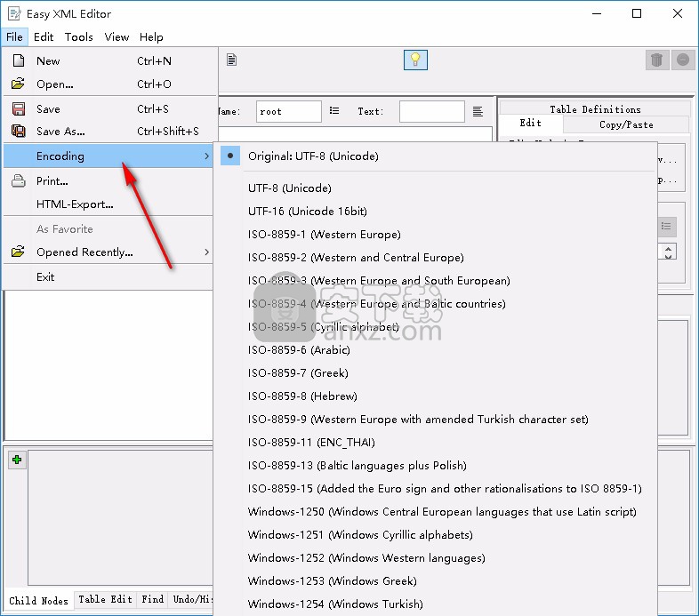The height and width of the screenshot is (616, 699).
Task: Choose Windows-1253 (Windows Greek) encoding
Action: (438, 581)
